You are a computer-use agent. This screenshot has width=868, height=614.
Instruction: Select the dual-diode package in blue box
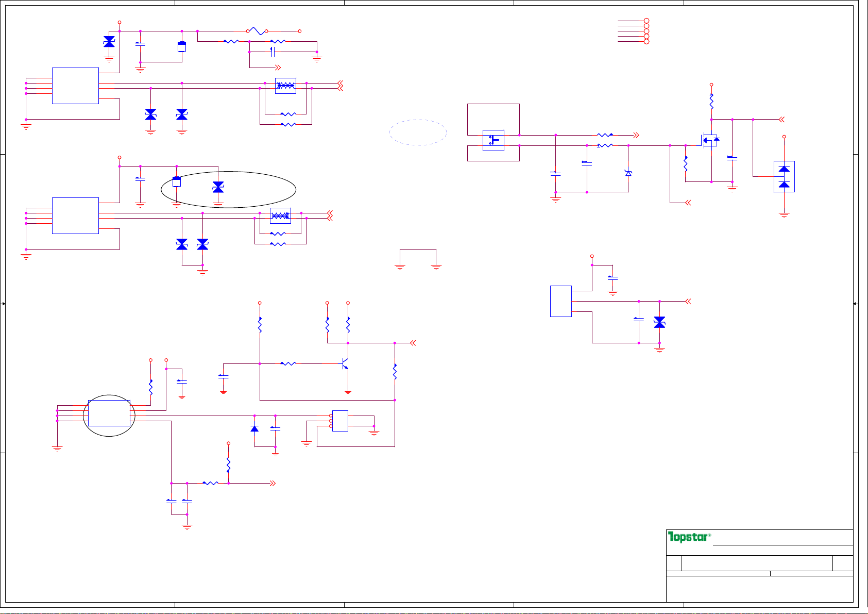(784, 176)
